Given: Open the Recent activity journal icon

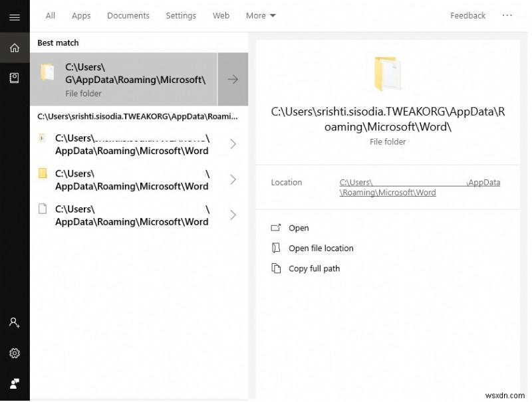Looking at the screenshot, I should tap(15, 78).
